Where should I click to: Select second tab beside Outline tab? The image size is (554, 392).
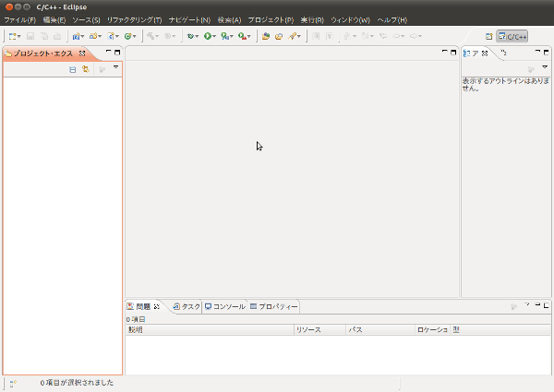tap(504, 53)
